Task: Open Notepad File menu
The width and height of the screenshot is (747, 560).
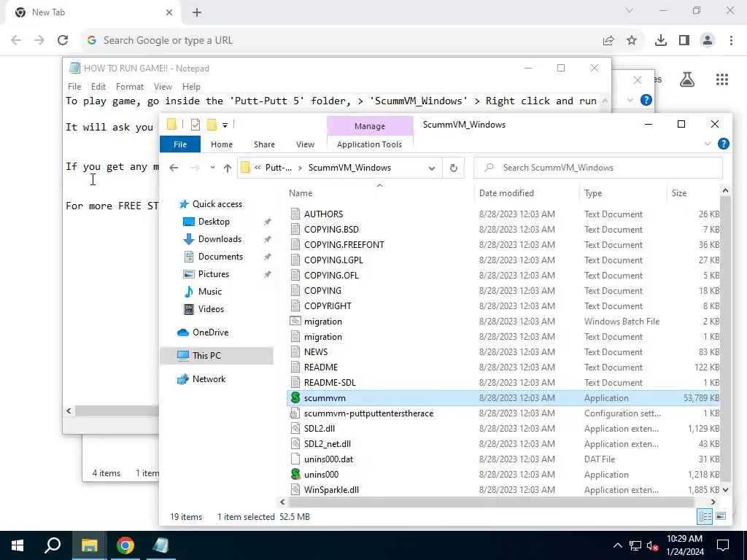Action: [x=74, y=86]
